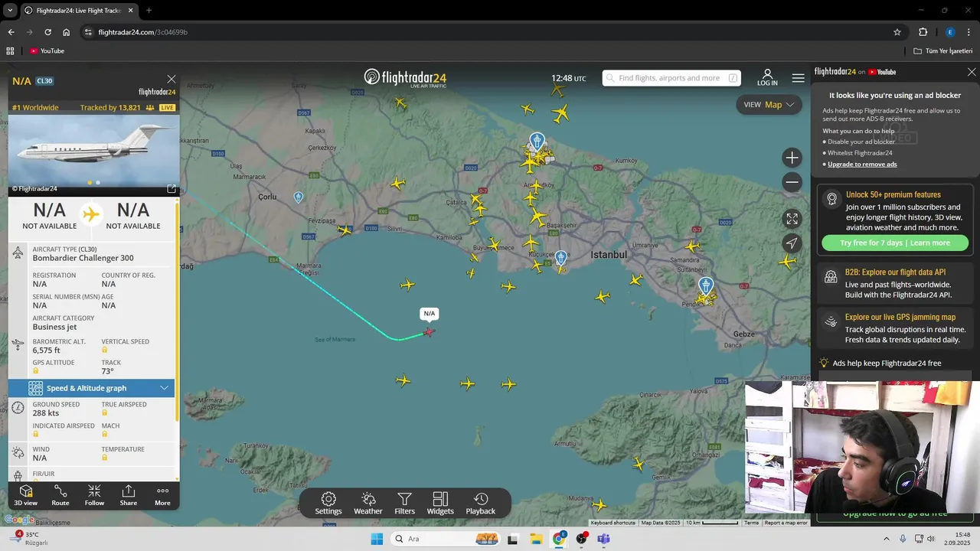Open the VIEW Map dropdown
The width and height of the screenshot is (980, 551).
tap(769, 105)
